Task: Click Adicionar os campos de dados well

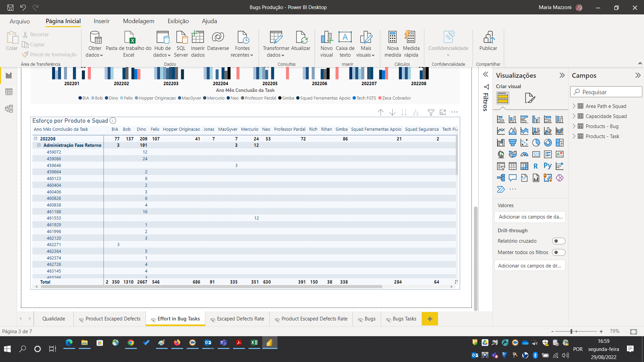Action: 530,217
